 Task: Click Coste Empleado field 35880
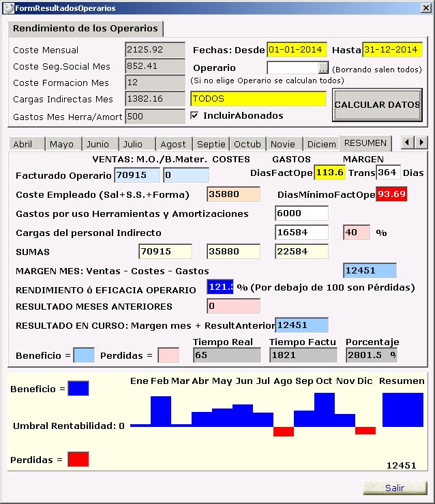click(x=233, y=194)
